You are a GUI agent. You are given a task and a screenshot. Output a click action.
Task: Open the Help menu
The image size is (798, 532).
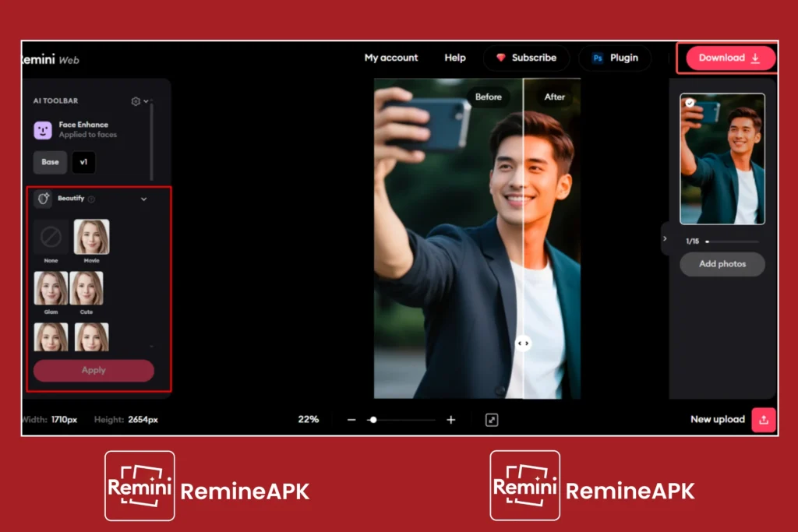click(454, 58)
